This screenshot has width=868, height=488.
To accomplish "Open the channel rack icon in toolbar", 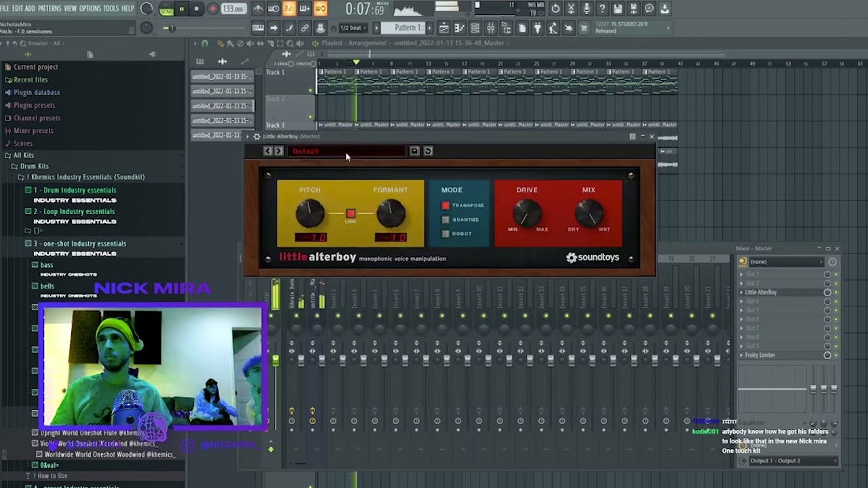I will [475, 28].
